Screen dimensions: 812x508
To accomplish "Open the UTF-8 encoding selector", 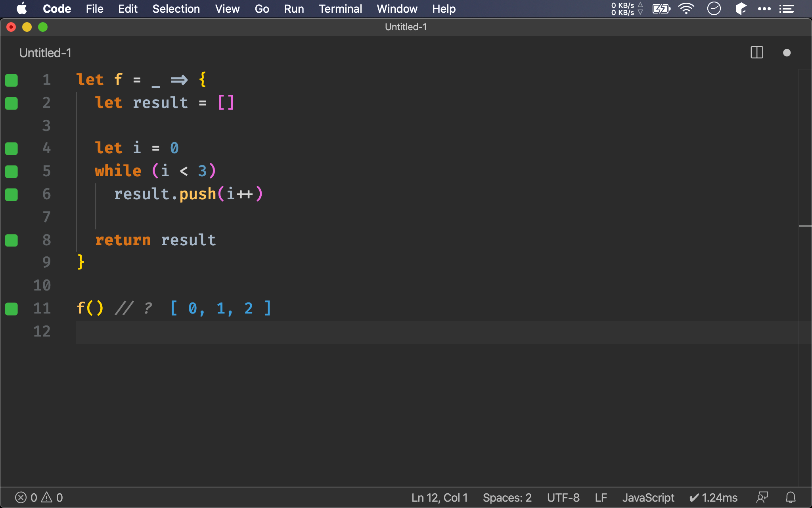I will (x=563, y=497).
